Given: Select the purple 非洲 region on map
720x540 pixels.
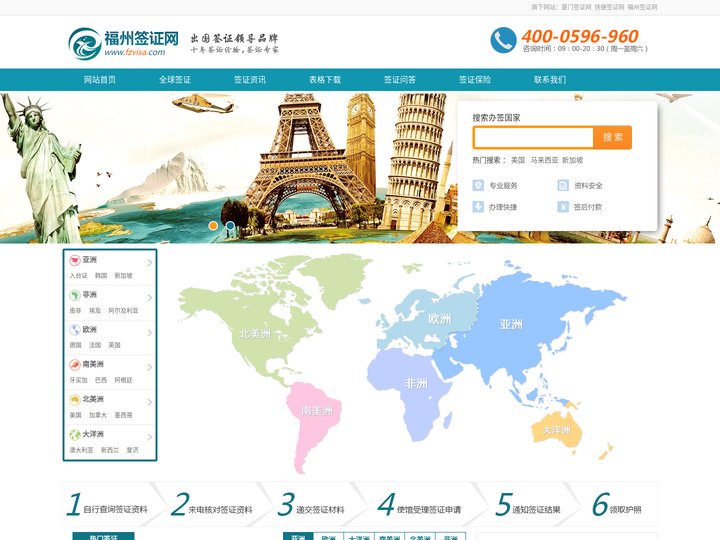Looking at the screenshot, I should 416,382.
